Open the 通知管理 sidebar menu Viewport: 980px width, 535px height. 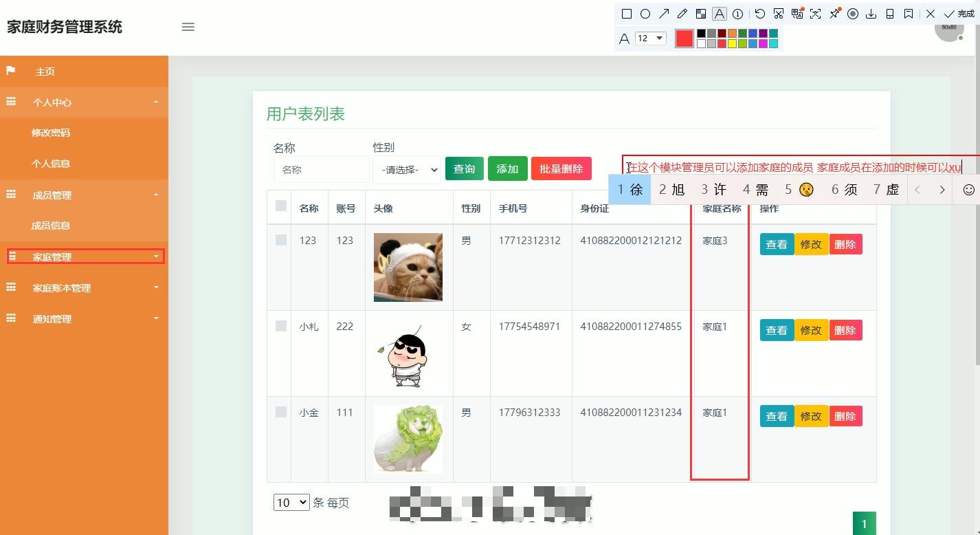pos(52,318)
